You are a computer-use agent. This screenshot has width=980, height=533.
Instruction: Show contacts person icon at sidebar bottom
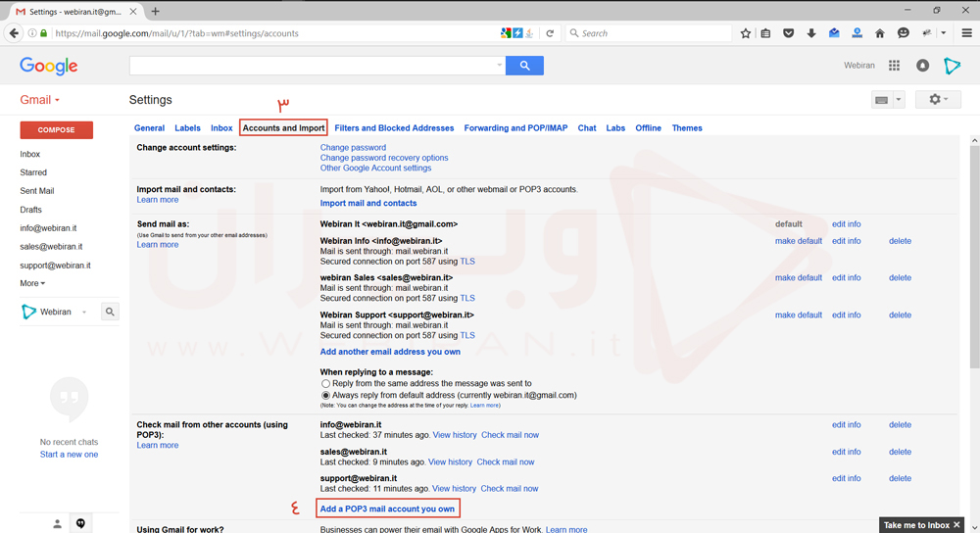[x=57, y=524]
